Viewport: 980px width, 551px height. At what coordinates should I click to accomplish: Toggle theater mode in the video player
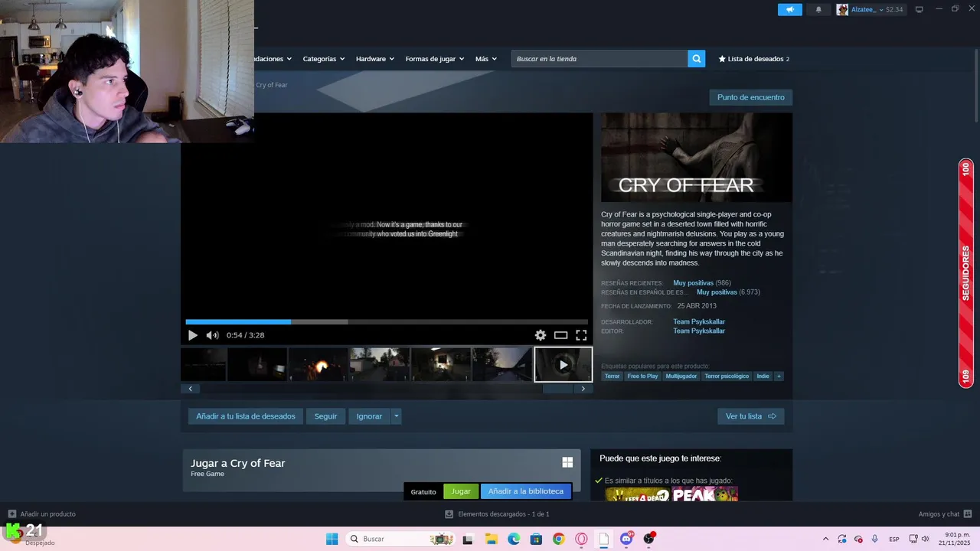pyautogui.click(x=560, y=335)
